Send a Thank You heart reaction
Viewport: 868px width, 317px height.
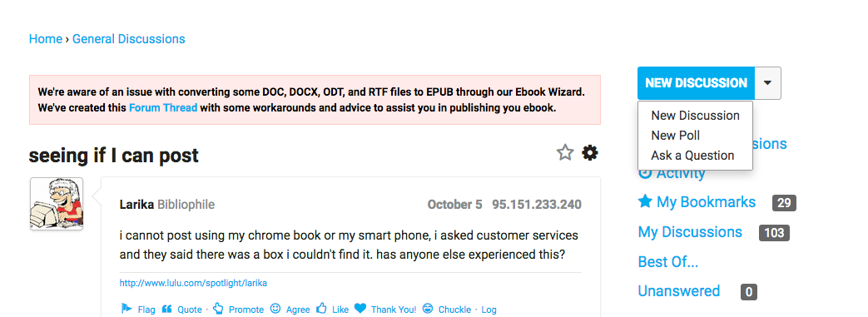(x=385, y=310)
